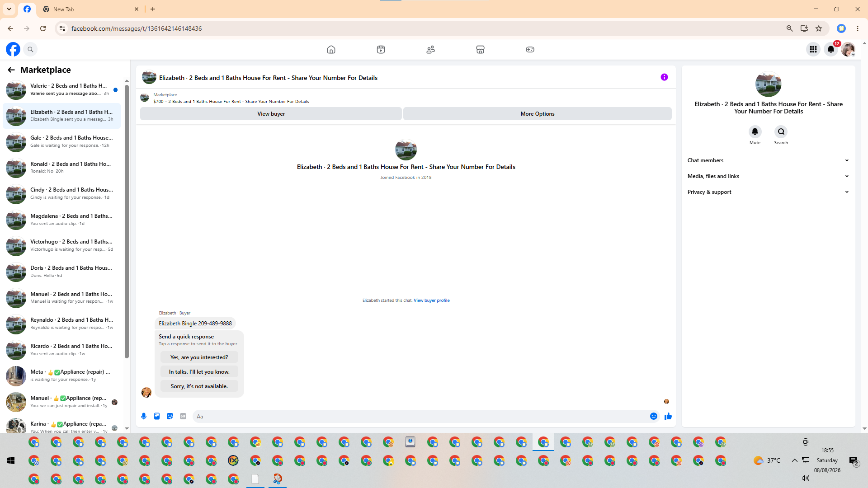
Task: Search in conversation using magnifier icon
Action: coord(781,131)
